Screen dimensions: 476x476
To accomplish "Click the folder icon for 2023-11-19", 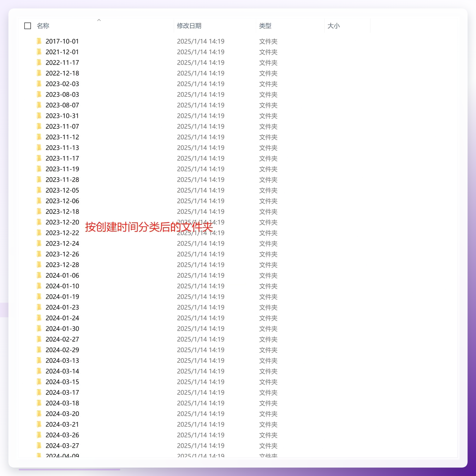I will [39, 169].
